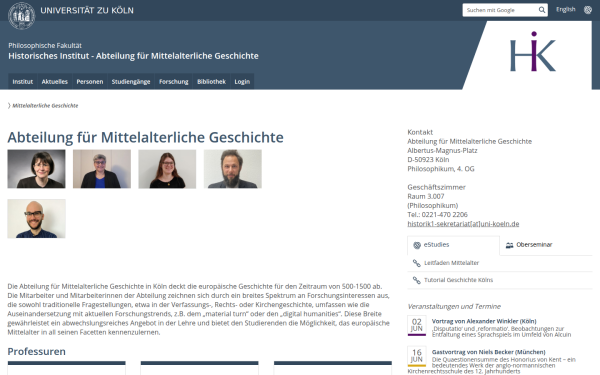Click photo of woman in blue top
Image resolution: width=600 pixels, height=375 pixels.
pyautogui.click(x=102, y=169)
